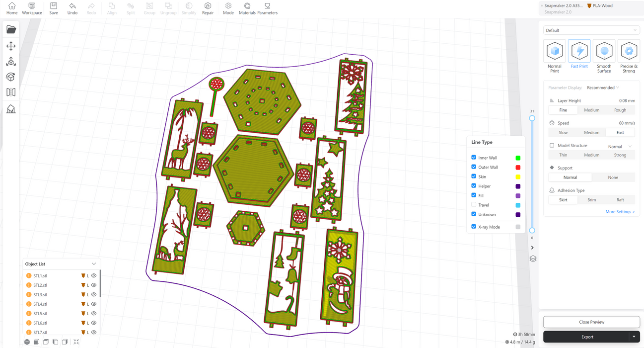
Task: Set layer height to Medium
Action: click(x=591, y=110)
